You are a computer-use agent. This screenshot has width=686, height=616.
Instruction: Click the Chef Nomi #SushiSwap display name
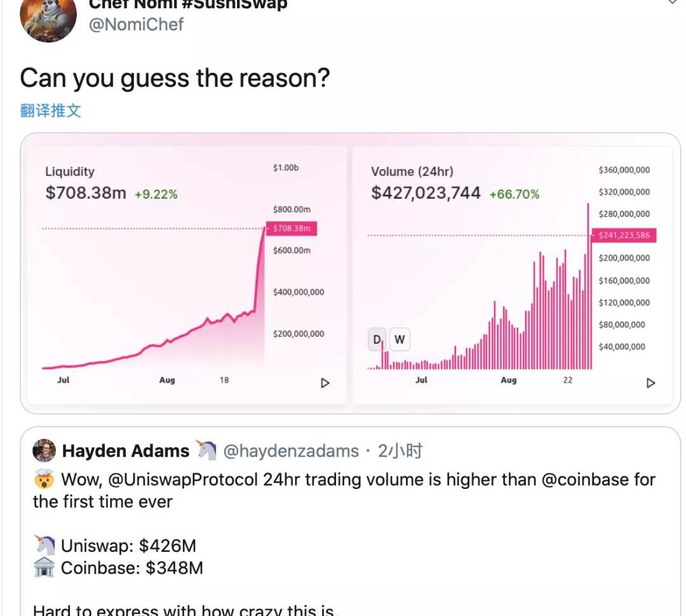[188, 4]
